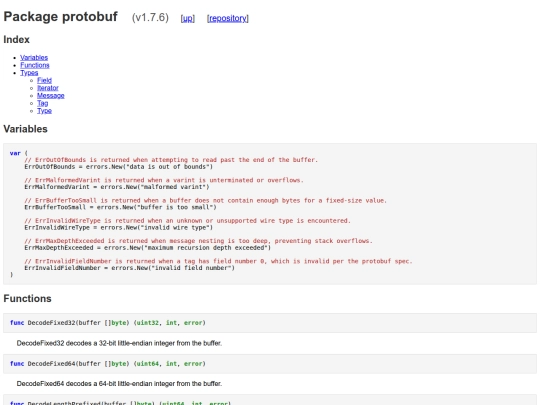Image resolution: width=540 pixels, height=405 pixels.
Task: Click the ErrMalformedVarint declaration line
Action: coord(117,187)
